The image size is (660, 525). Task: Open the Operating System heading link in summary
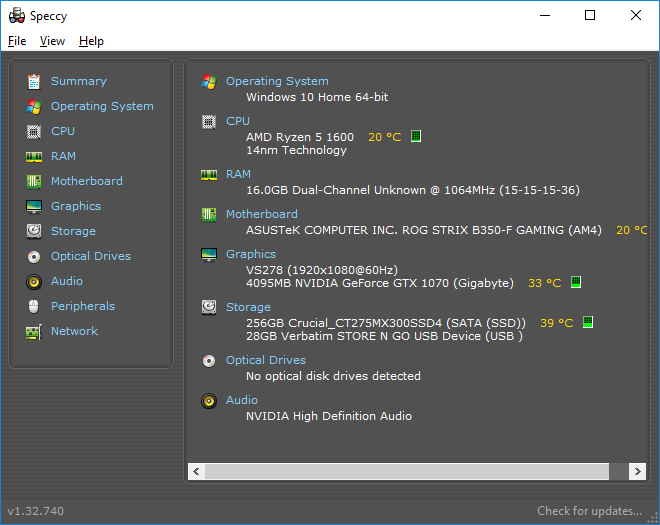[x=276, y=81]
